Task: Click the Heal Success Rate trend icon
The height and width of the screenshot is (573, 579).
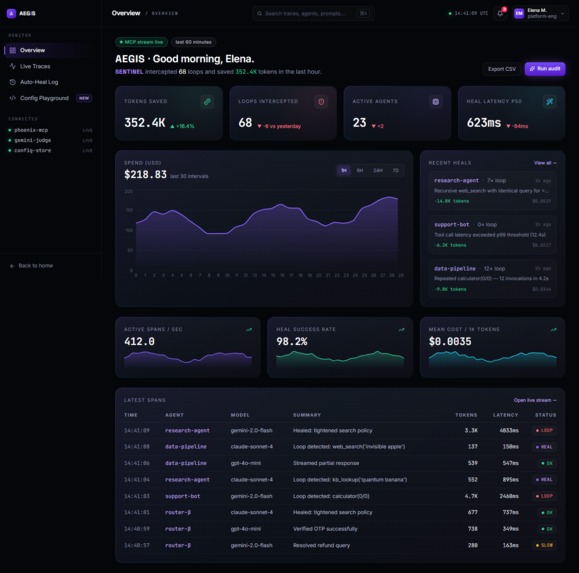Action: [x=401, y=330]
